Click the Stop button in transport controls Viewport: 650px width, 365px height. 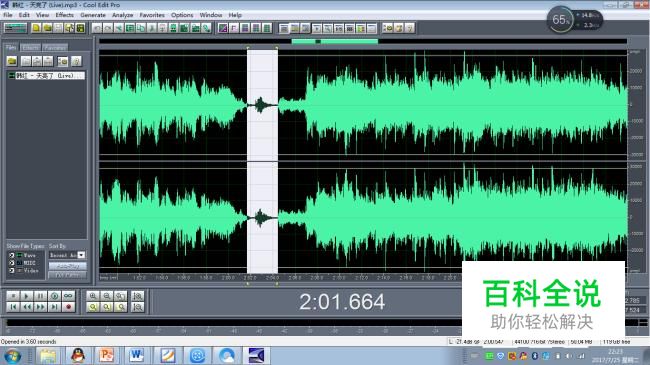click(x=13, y=296)
